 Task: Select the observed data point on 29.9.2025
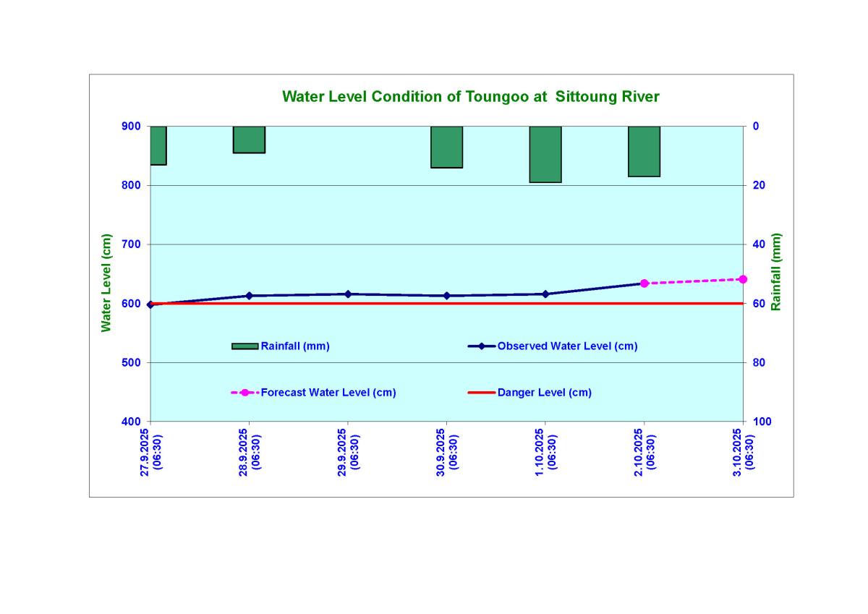pyautogui.click(x=348, y=294)
